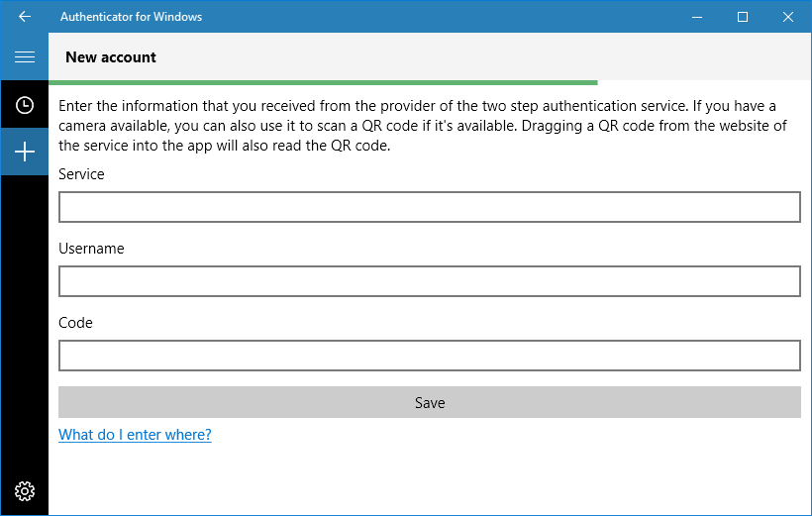Maximize the Authenticator window
Image resolution: width=812 pixels, height=516 pixels.
743,17
